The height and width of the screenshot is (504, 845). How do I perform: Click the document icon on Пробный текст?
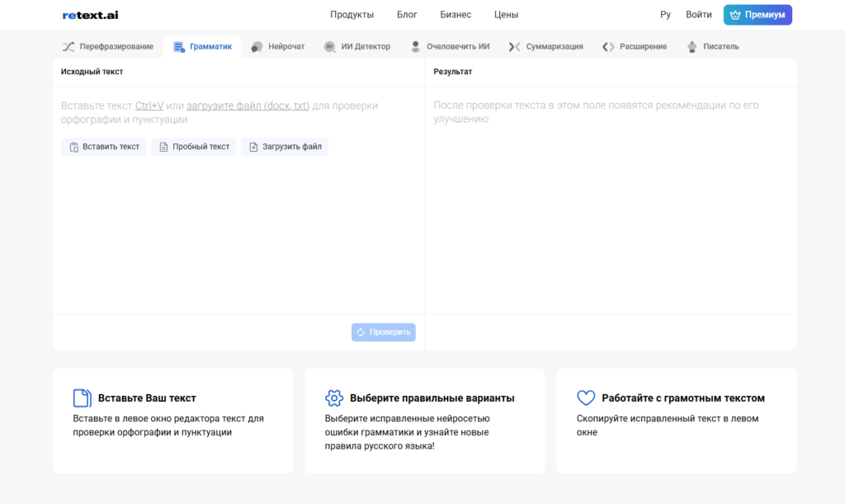coord(164,147)
